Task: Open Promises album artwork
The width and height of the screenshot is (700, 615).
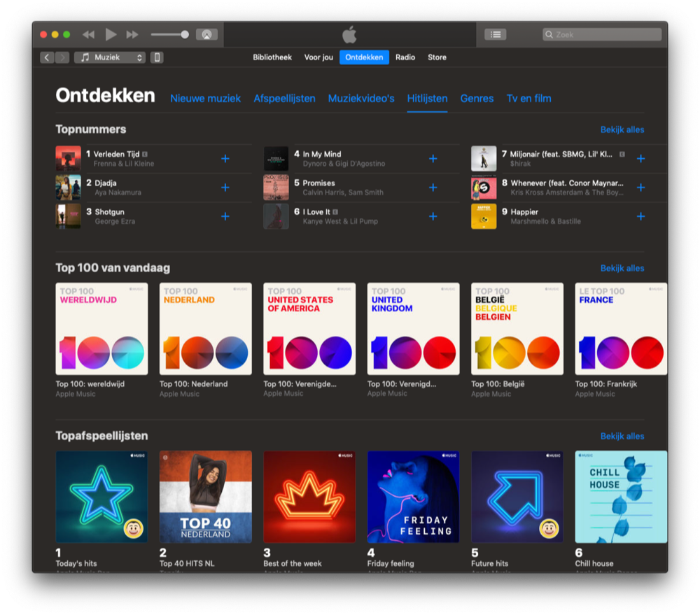Action: coord(276,188)
